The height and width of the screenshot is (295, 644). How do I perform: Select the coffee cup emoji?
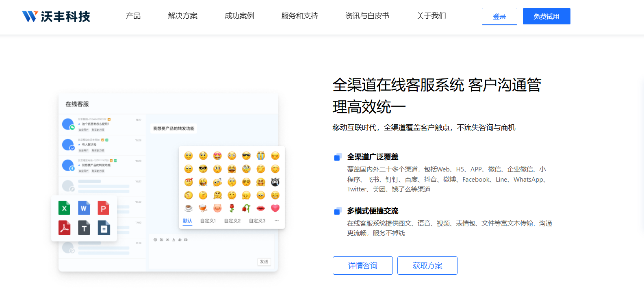(189, 208)
